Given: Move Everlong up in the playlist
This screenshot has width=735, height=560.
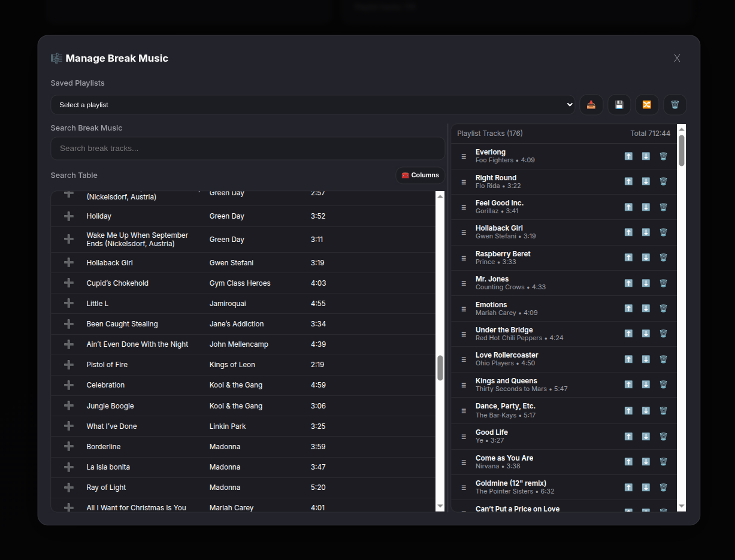Looking at the screenshot, I should pyautogui.click(x=628, y=156).
